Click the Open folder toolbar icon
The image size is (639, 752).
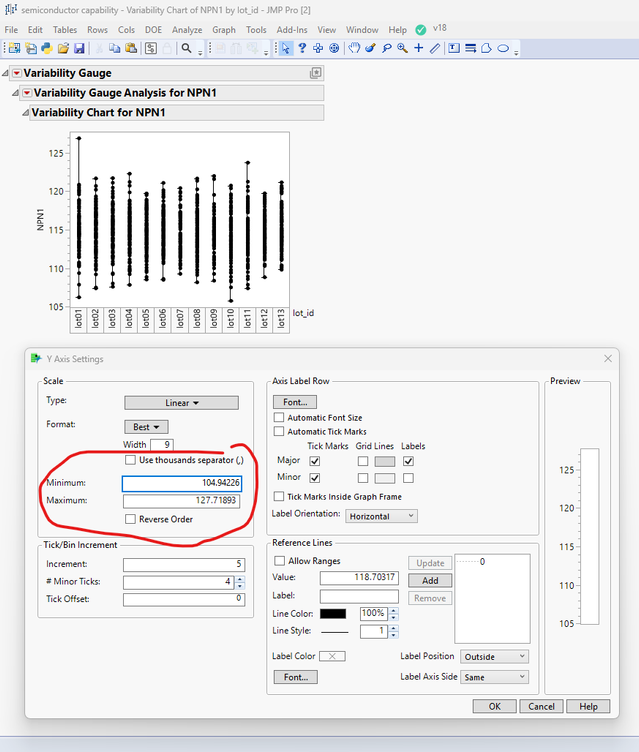[x=63, y=48]
